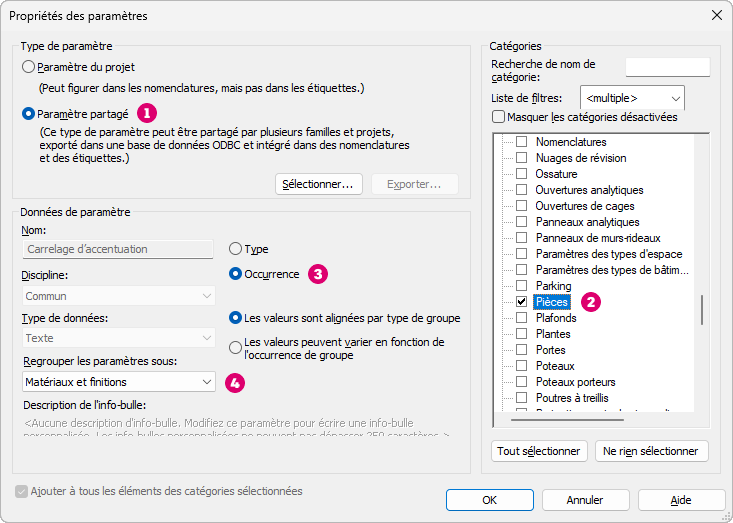733x523 pixels.
Task: Close the Propriétés des paramètres dialog
Action: [716, 15]
